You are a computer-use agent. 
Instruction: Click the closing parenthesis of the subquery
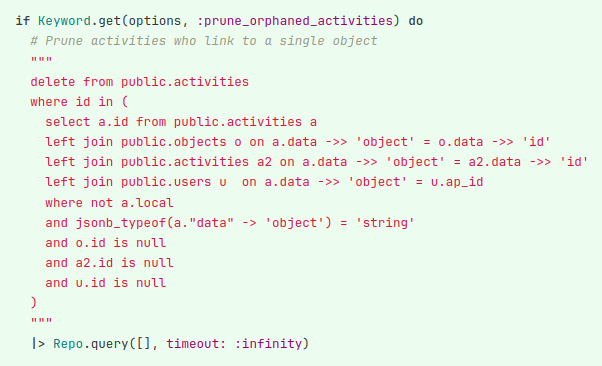(34, 303)
